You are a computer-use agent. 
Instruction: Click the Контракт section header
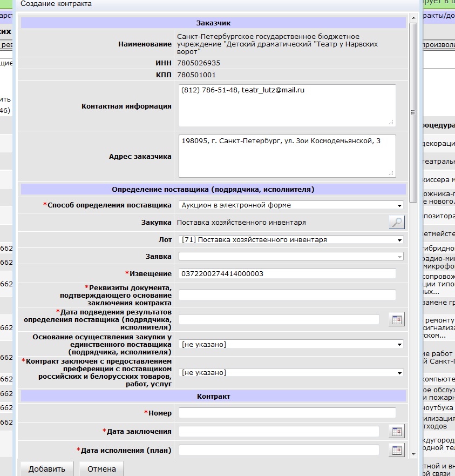coord(213,397)
